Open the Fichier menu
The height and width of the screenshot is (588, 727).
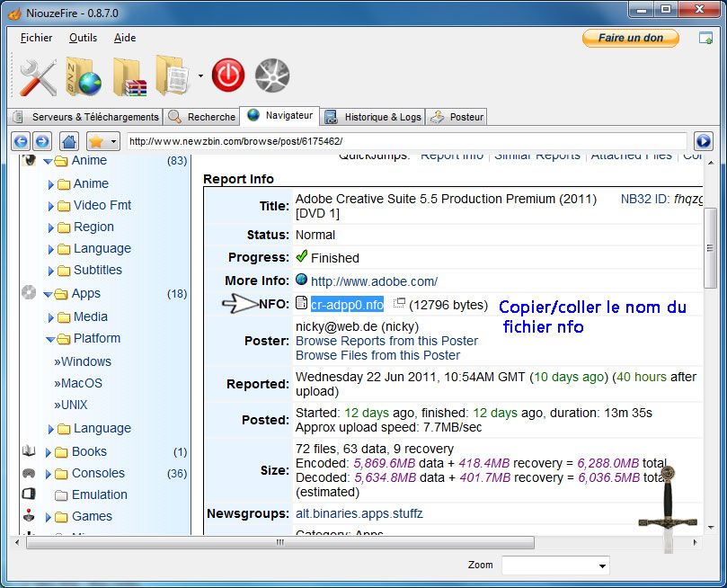point(36,38)
